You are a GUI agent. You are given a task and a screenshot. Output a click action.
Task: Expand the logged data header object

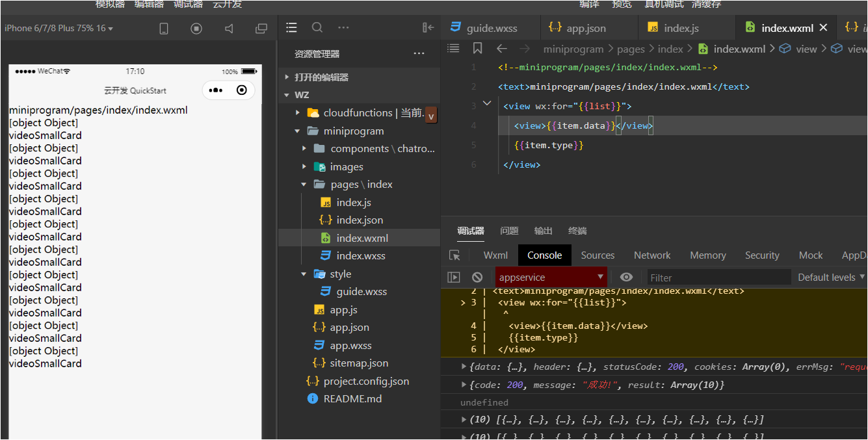[464, 367]
